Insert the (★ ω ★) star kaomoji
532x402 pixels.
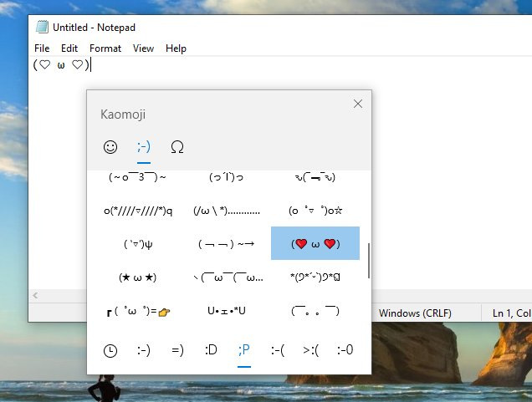137,277
